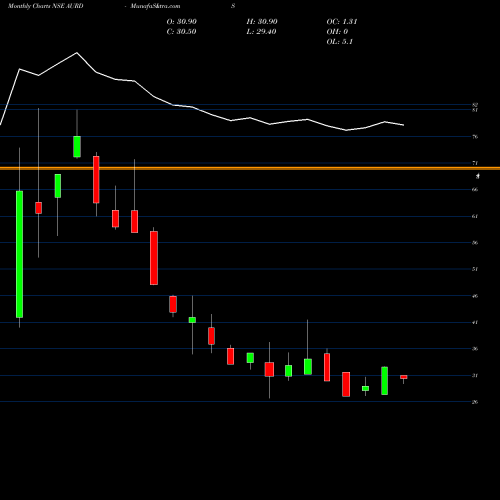Select the low value 'L: 29.40'
500x500 pixels.
click(x=261, y=31)
